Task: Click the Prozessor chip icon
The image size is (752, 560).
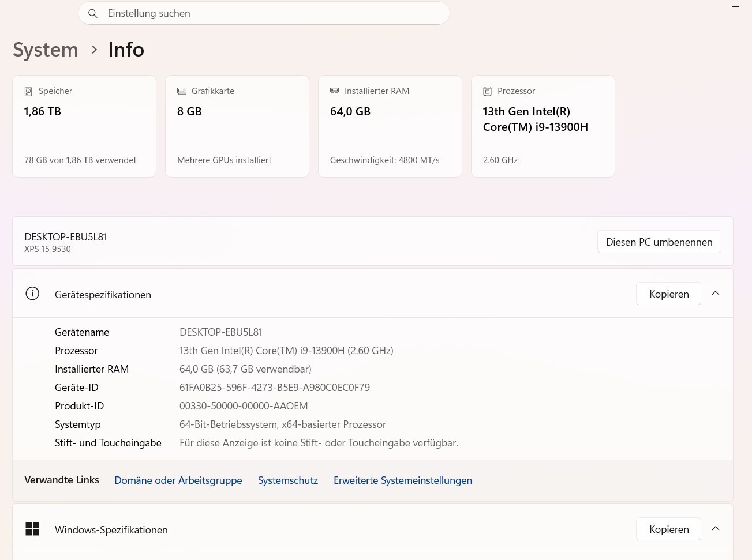Action: coord(488,92)
